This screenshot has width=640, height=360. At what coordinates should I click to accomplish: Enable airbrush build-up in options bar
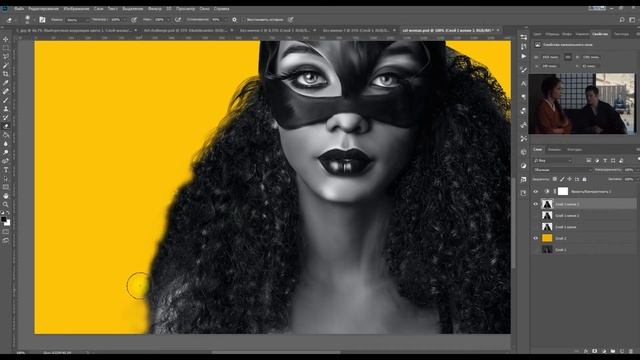(178, 20)
